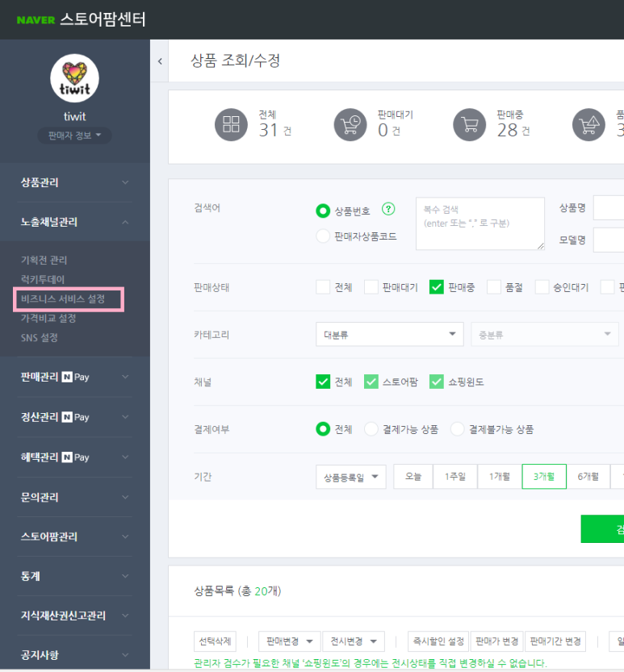Open the tiwit store profile image

pos(74,78)
